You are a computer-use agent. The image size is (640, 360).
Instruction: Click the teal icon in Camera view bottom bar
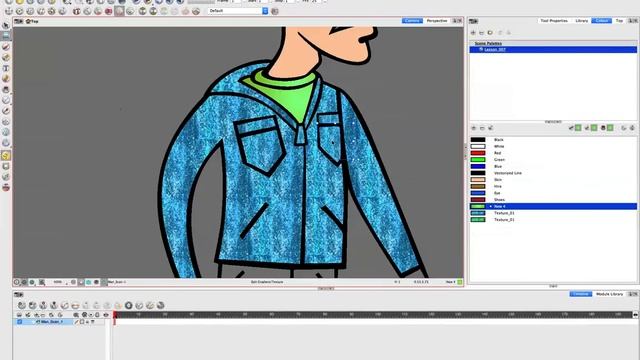coord(89,282)
